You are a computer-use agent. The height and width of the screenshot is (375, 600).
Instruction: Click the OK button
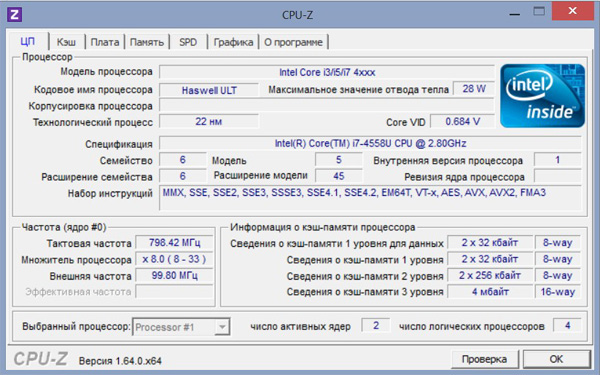[x=556, y=359]
